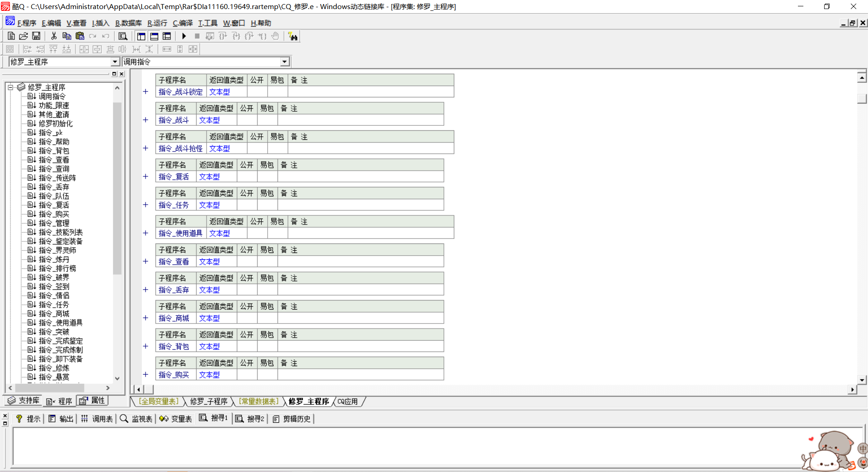Toggle the left work panel layout button
The image size is (868, 472).
click(x=141, y=36)
